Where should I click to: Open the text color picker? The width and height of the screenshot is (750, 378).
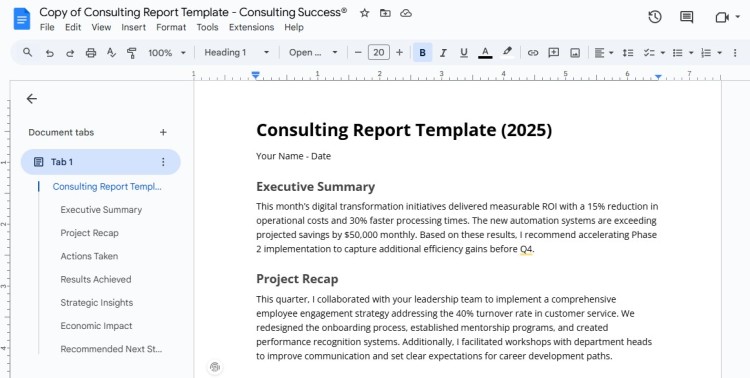485,53
